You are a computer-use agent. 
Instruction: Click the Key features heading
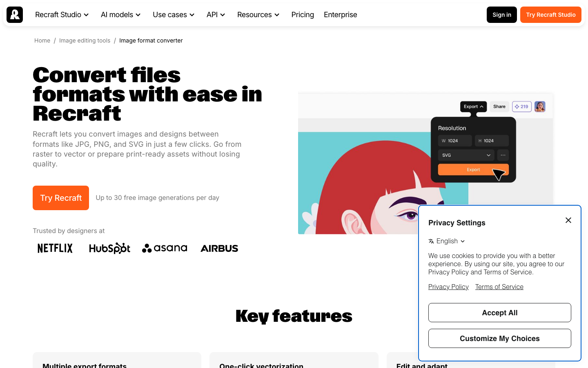[294, 316]
